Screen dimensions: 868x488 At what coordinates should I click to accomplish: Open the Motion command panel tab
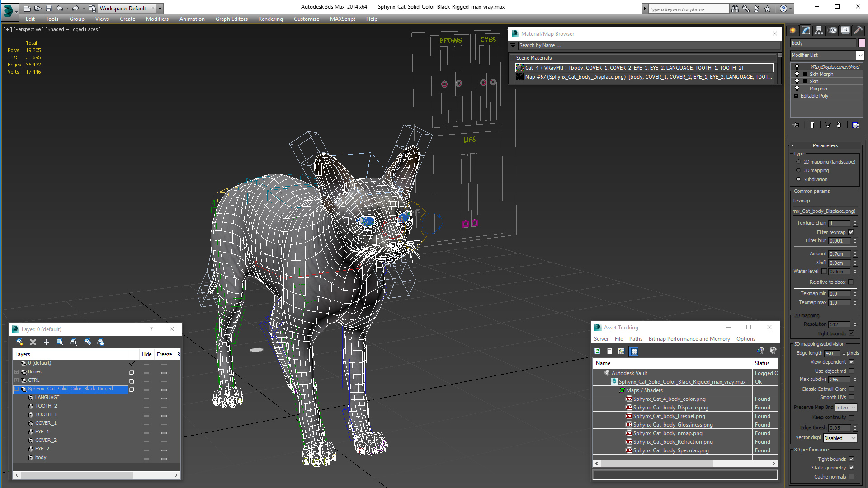click(833, 30)
